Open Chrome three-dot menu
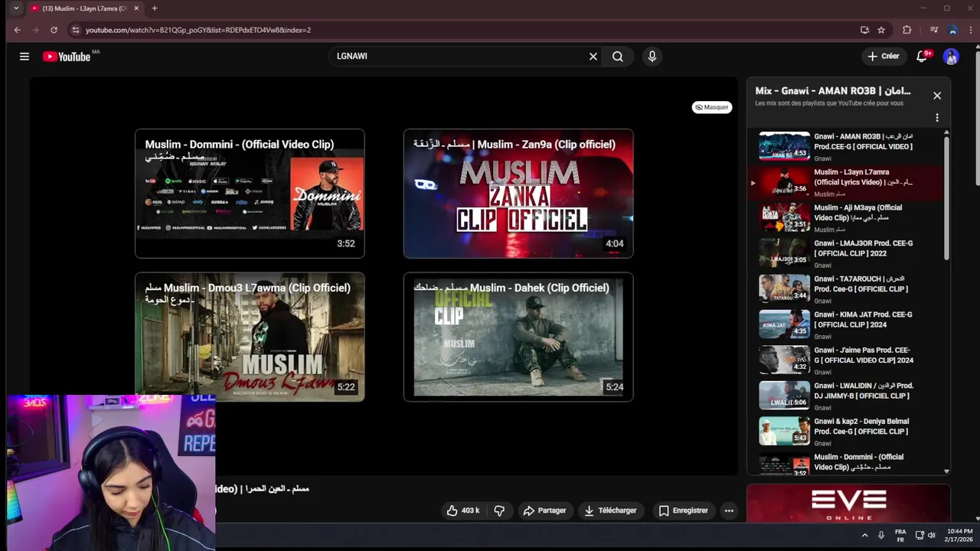 pyautogui.click(x=971, y=30)
